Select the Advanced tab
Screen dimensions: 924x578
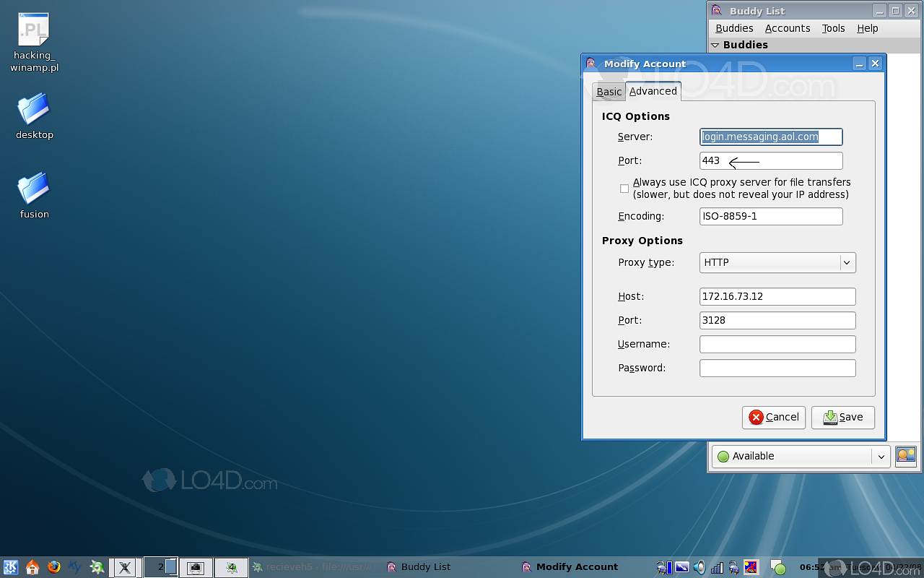point(653,91)
